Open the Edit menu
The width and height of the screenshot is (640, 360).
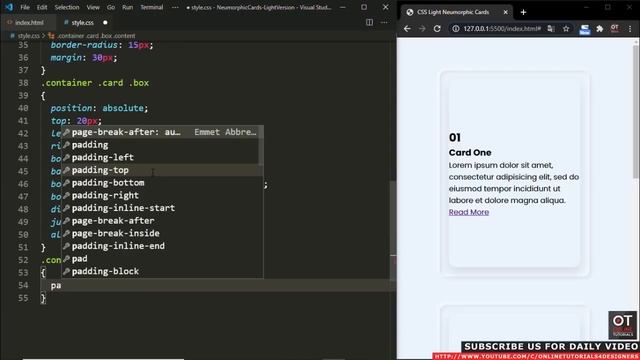click(x=42, y=7)
